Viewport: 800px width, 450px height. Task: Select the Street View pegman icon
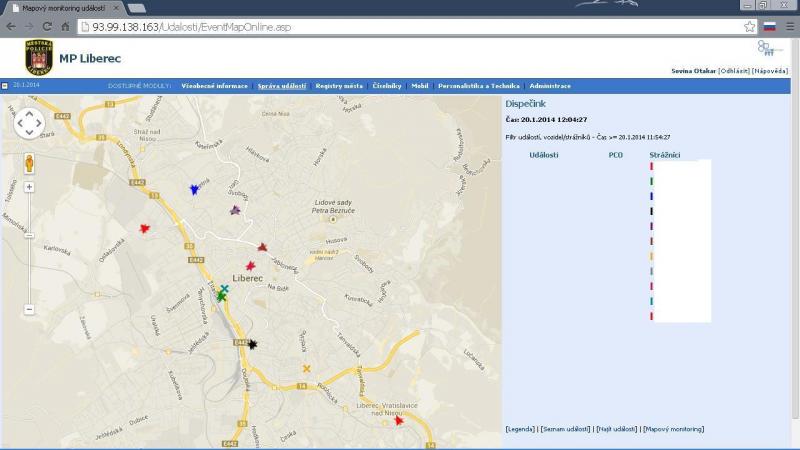coord(29,163)
